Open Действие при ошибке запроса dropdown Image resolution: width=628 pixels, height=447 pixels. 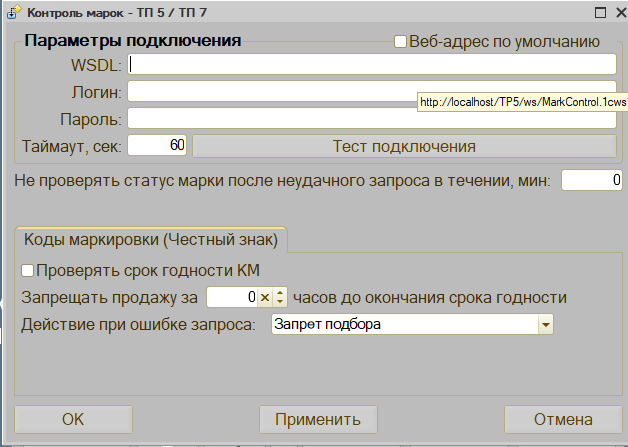coord(545,325)
